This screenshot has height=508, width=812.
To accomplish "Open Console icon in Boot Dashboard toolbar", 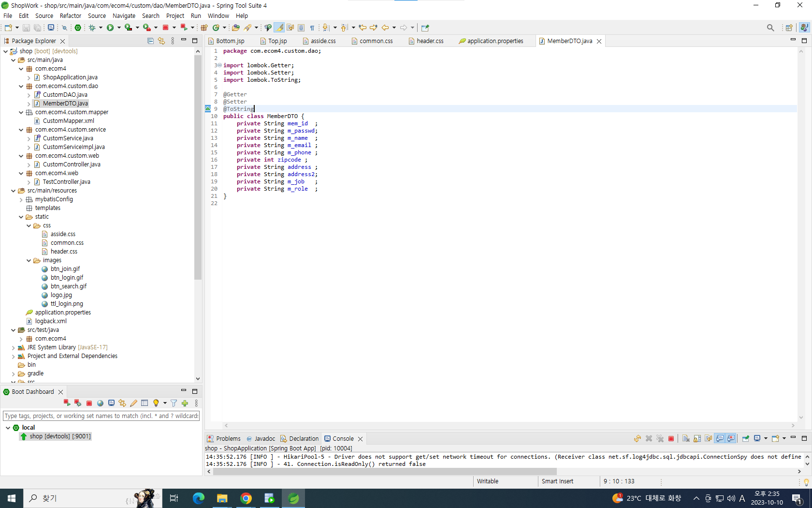I will 111,403.
